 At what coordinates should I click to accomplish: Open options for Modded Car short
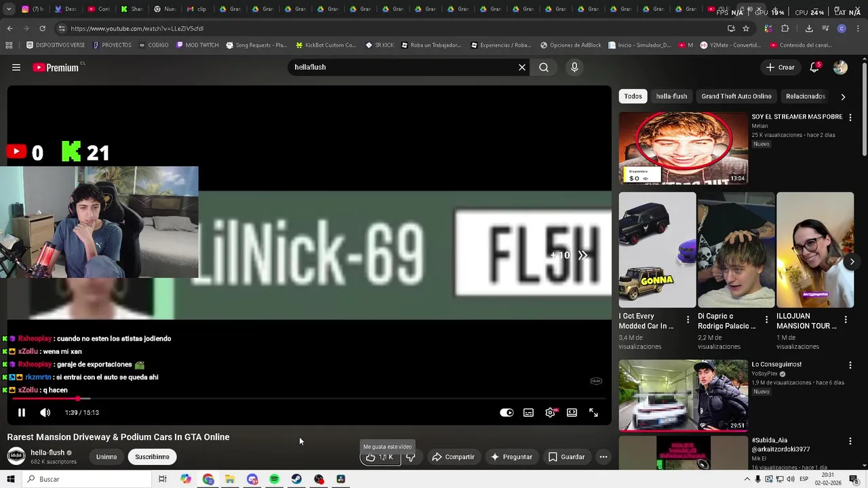[688, 319]
